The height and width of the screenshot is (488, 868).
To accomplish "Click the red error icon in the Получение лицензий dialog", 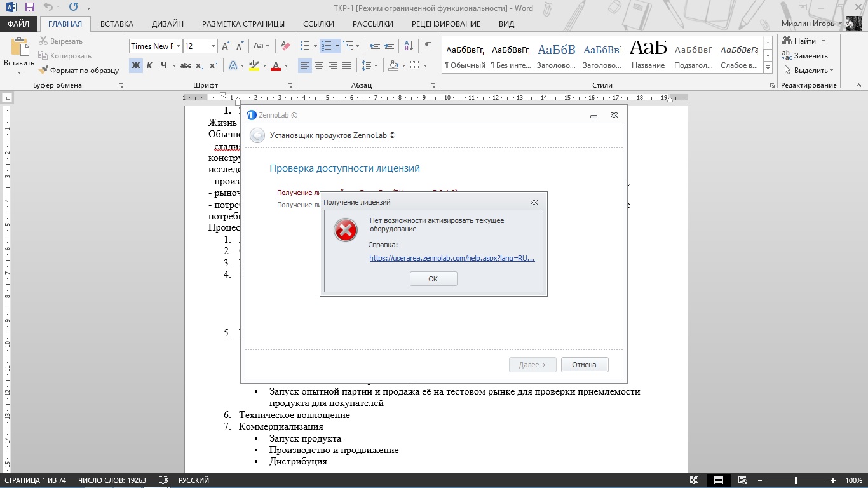I will click(346, 231).
